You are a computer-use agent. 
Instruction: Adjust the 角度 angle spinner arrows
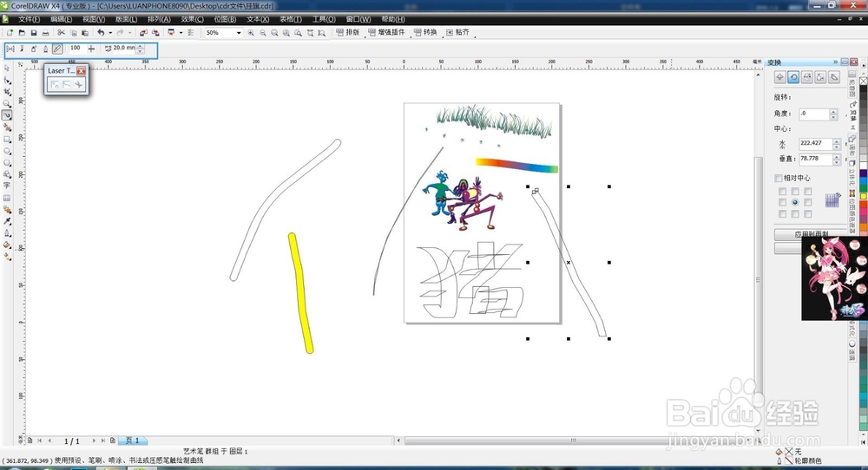pos(833,114)
